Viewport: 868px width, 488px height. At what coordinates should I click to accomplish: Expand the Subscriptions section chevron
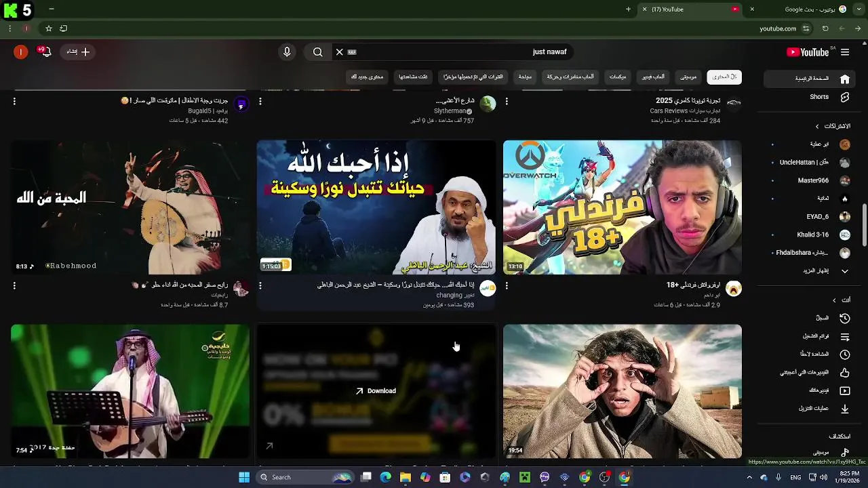(x=817, y=126)
